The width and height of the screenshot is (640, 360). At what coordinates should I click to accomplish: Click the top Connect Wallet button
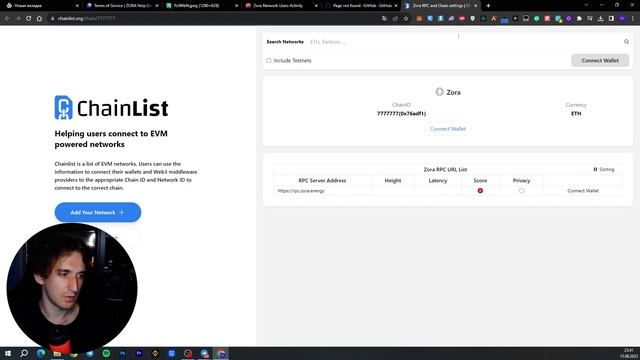tap(600, 60)
